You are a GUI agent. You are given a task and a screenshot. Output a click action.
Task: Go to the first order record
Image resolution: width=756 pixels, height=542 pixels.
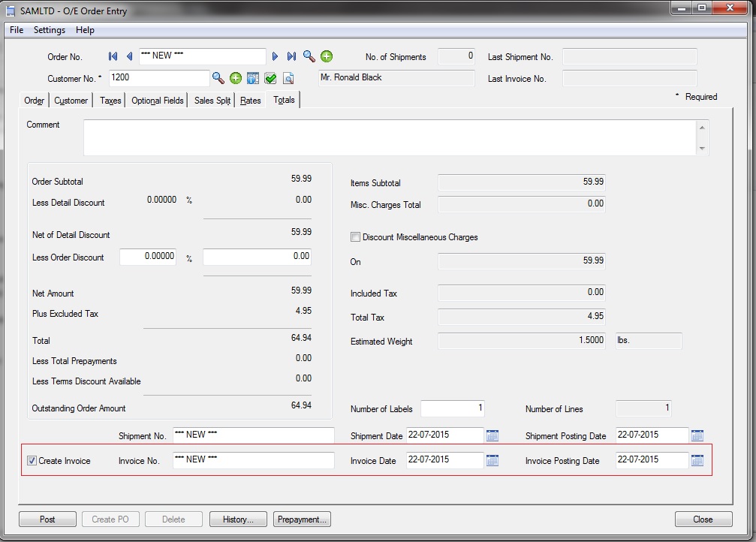click(x=113, y=56)
